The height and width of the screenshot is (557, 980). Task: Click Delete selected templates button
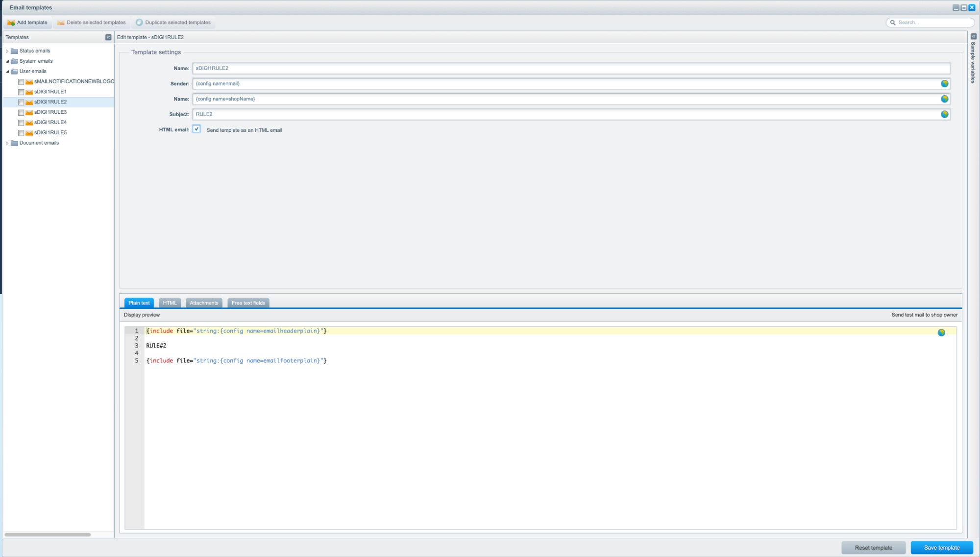[x=92, y=23]
